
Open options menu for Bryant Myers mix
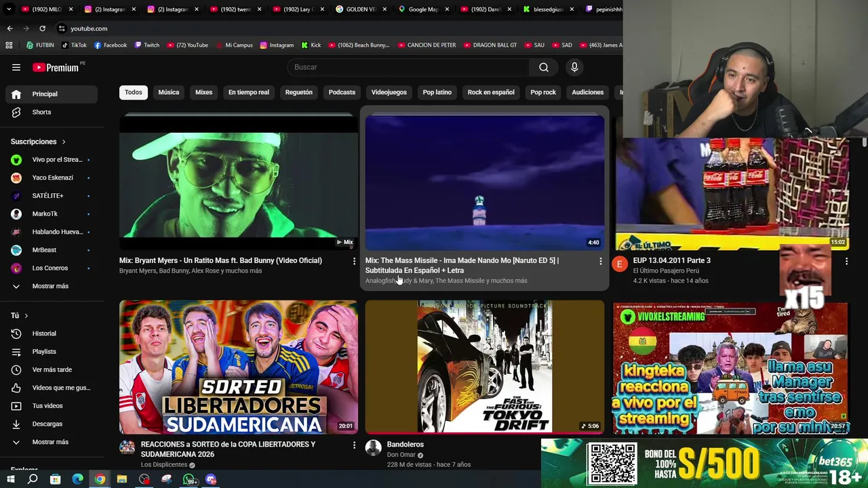tap(353, 261)
